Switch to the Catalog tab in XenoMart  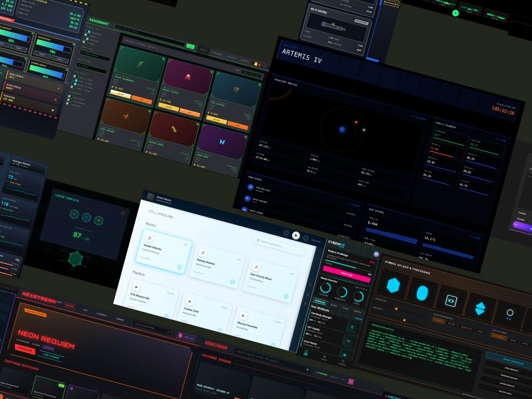pyautogui.click(x=203, y=50)
